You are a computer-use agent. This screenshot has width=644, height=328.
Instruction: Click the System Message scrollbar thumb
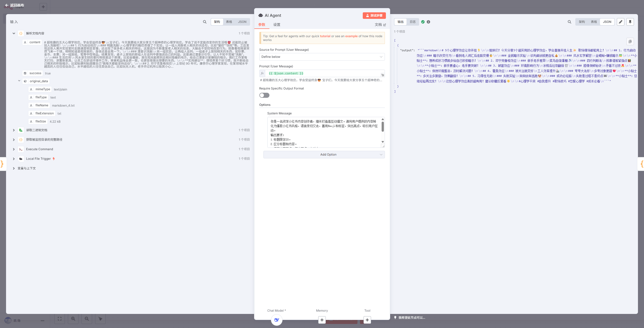click(383, 127)
